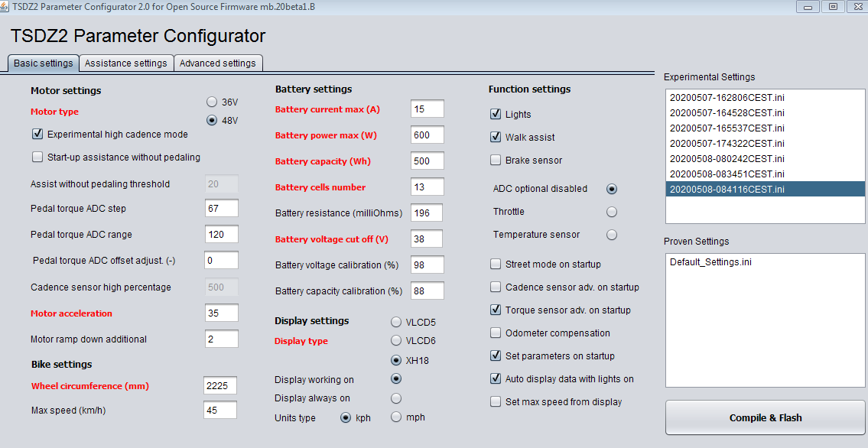Click the Max speed (km/h) input box

[x=219, y=410]
